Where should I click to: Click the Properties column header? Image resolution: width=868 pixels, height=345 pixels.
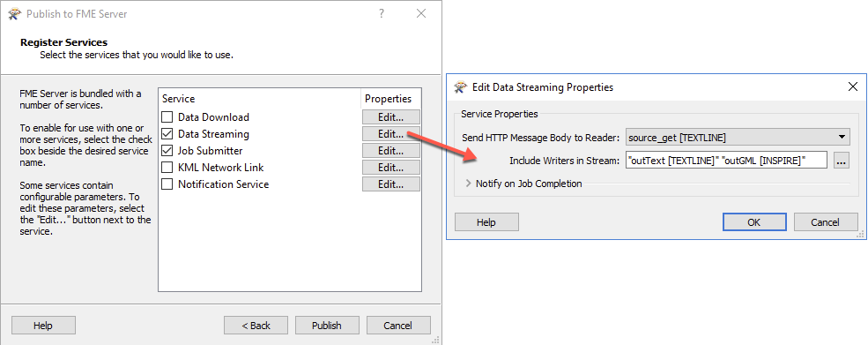click(x=388, y=99)
